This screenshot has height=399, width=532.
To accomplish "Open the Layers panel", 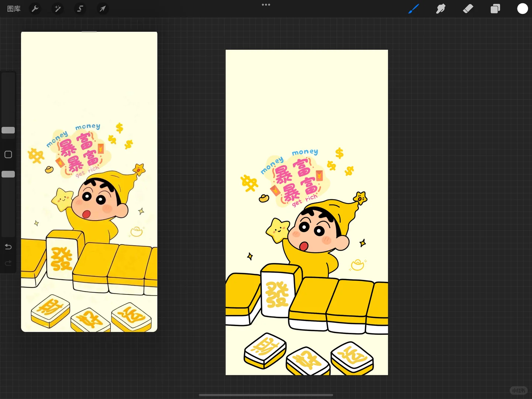I will [495, 8].
